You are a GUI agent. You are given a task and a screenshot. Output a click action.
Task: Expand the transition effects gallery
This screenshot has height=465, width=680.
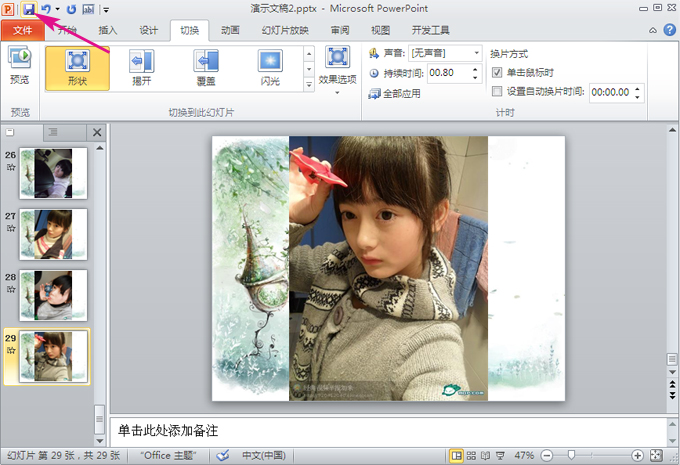pyautogui.click(x=308, y=86)
